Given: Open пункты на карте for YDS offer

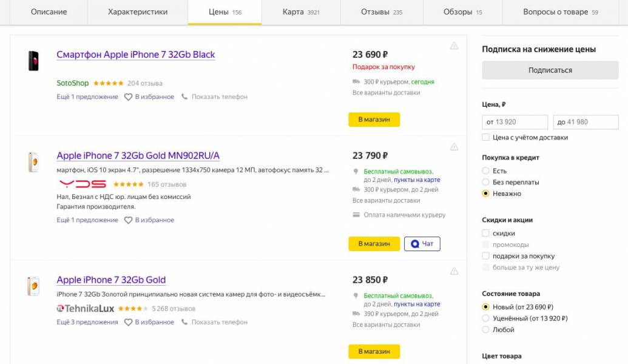Looking at the screenshot, I should pos(417,180).
